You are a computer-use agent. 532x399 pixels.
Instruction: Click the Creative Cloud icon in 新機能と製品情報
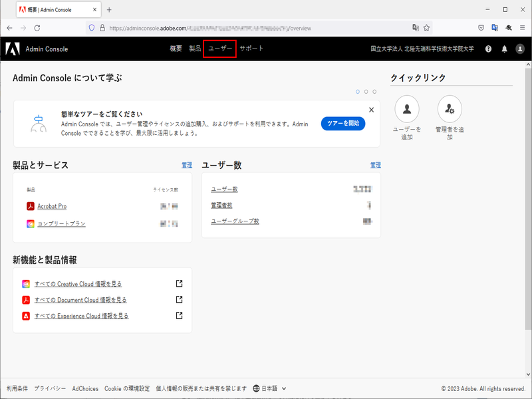(x=26, y=284)
